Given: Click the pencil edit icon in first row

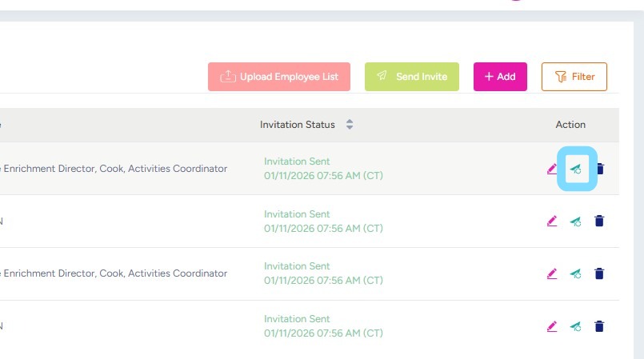Looking at the screenshot, I should (551, 169).
